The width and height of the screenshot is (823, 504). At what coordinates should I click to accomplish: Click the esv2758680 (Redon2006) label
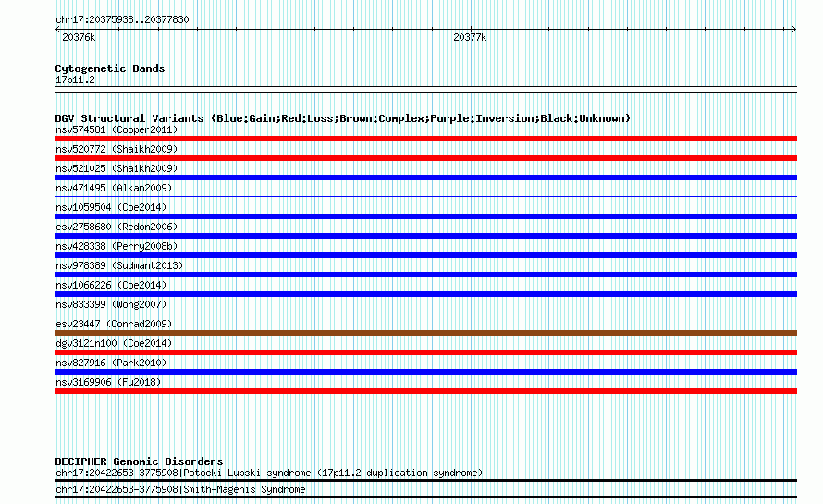coord(117,227)
